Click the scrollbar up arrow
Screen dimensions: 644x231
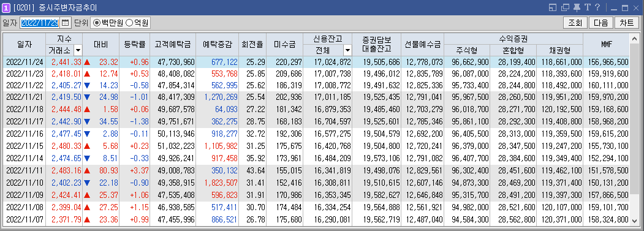tap(634, 39)
